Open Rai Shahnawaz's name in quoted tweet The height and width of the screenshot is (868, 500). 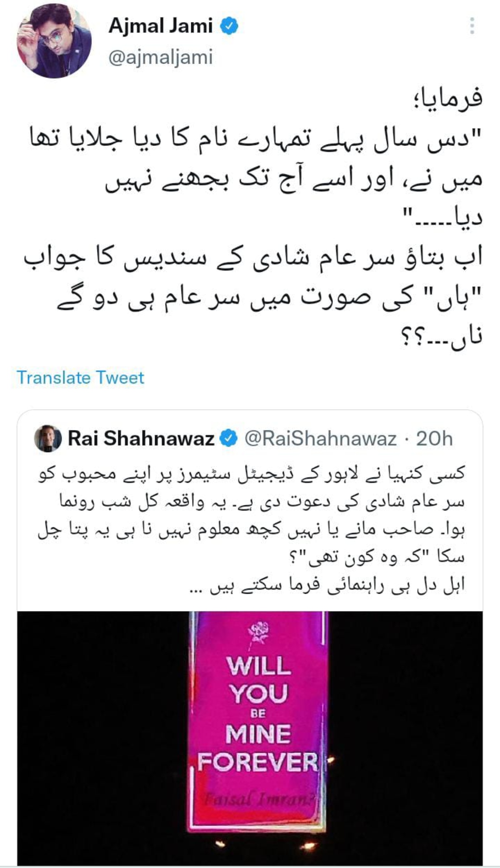click(141, 438)
